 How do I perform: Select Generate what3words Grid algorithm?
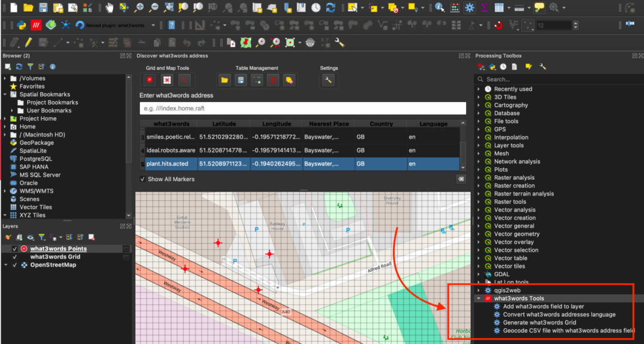click(539, 323)
